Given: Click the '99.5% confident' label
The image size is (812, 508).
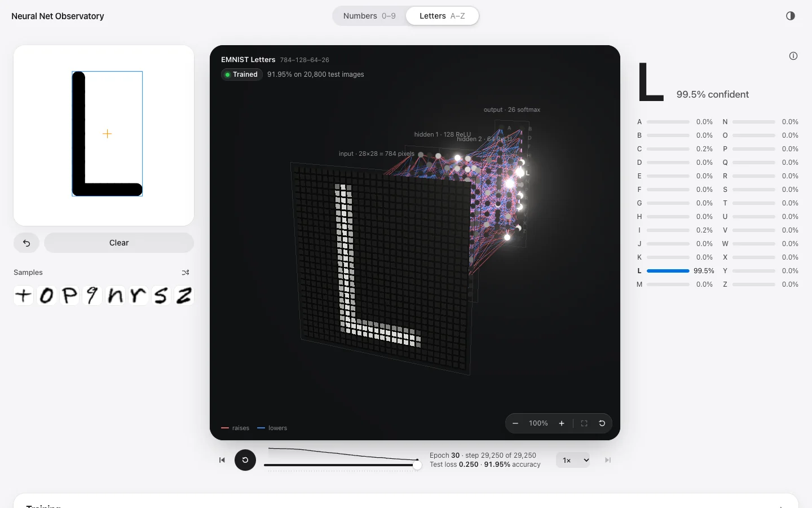Looking at the screenshot, I should point(713,94).
